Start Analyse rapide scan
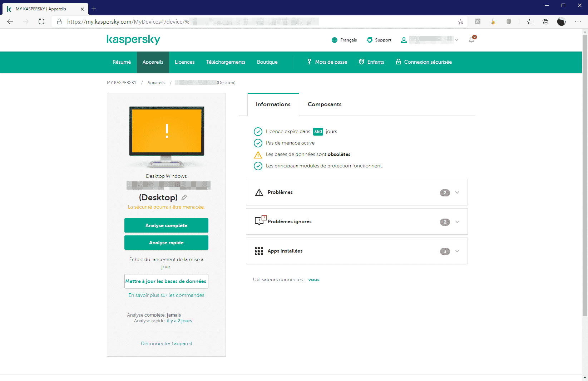Viewport: 588px width, 381px height. tap(166, 243)
